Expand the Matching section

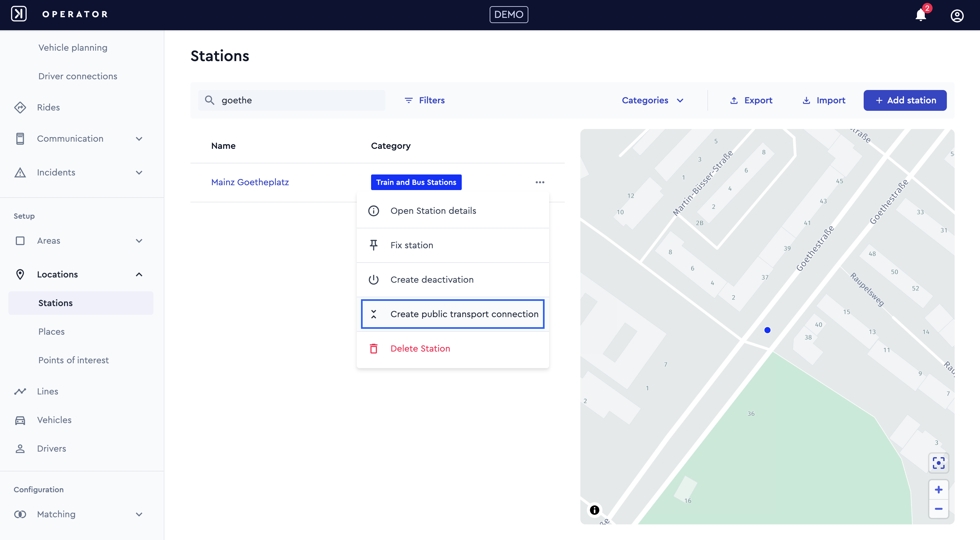pos(139,514)
